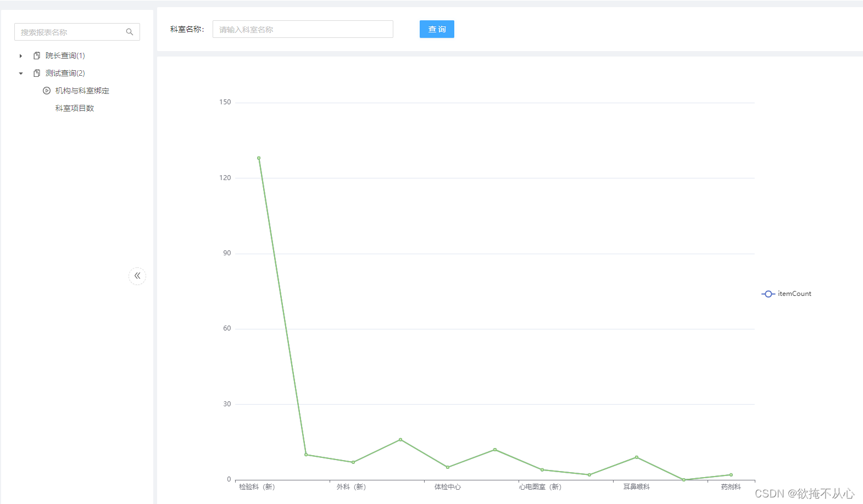Image resolution: width=863 pixels, height=504 pixels.
Task: Expand the 院长查询(1) tree node arrow
Action: point(21,56)
